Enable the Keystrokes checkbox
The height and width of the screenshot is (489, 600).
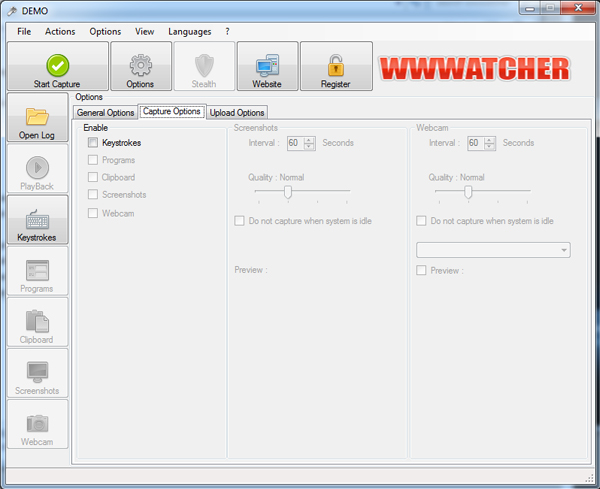coord(93,143)
